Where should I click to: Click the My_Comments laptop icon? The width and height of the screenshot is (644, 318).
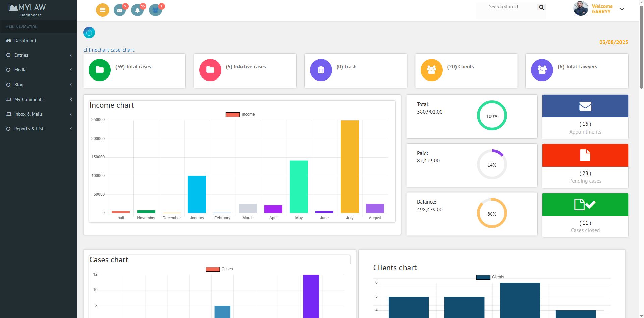click(x=9, y=99)
